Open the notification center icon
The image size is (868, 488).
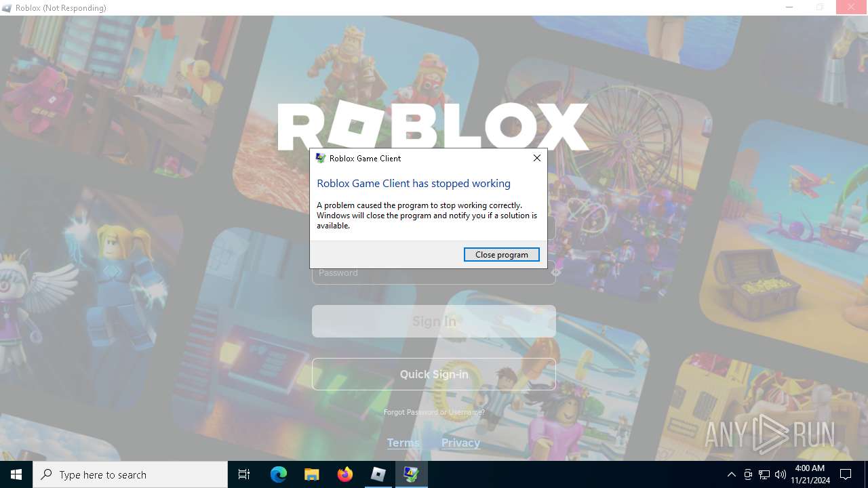[846, 474]
